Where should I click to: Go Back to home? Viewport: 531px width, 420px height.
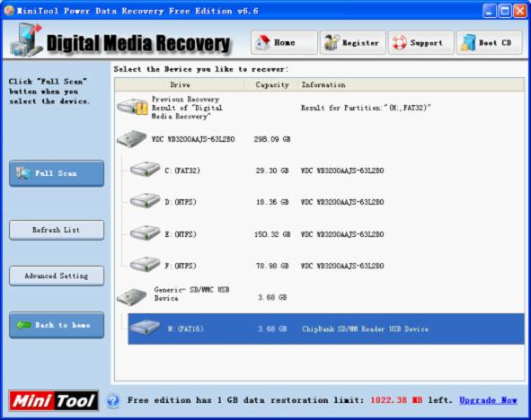57,325
